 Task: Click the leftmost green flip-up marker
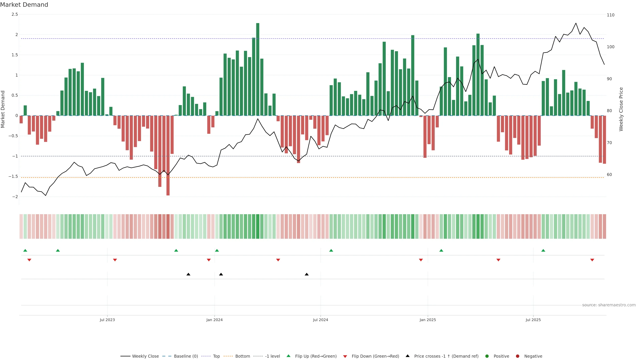(x=25, y=250)
